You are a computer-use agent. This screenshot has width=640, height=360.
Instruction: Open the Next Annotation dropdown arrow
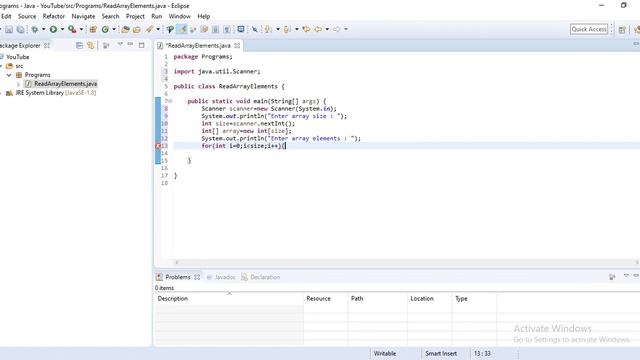tap(278, 29)
